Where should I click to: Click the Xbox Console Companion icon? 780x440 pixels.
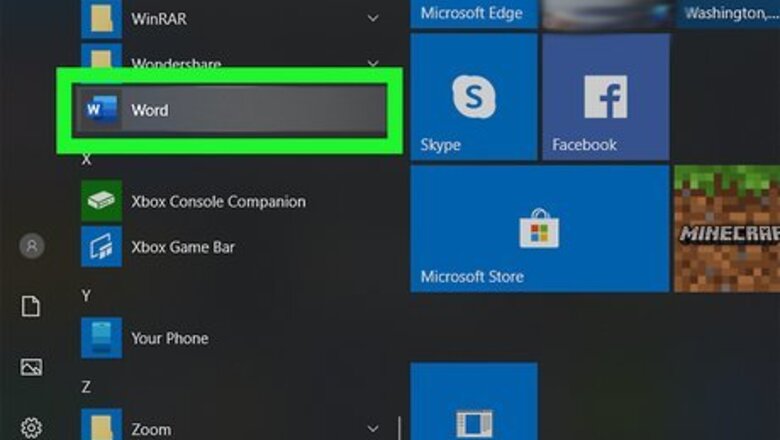[101, 201]
